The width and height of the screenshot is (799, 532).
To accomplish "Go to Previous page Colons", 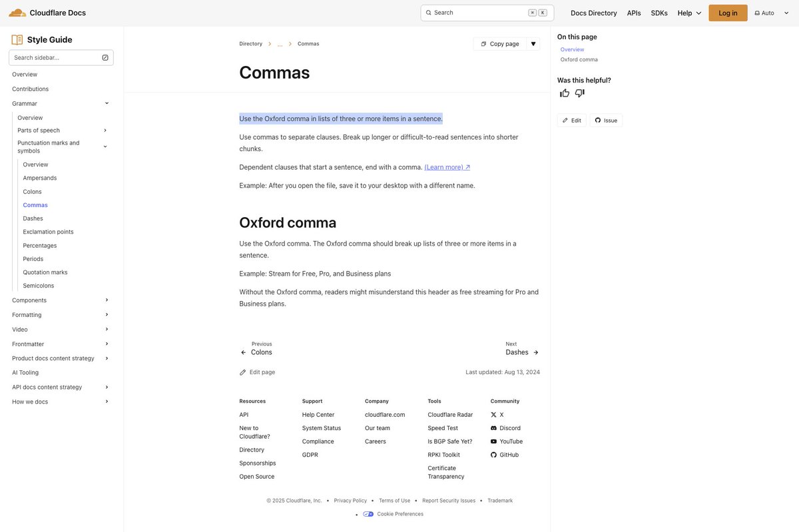I will coord(256,348).
